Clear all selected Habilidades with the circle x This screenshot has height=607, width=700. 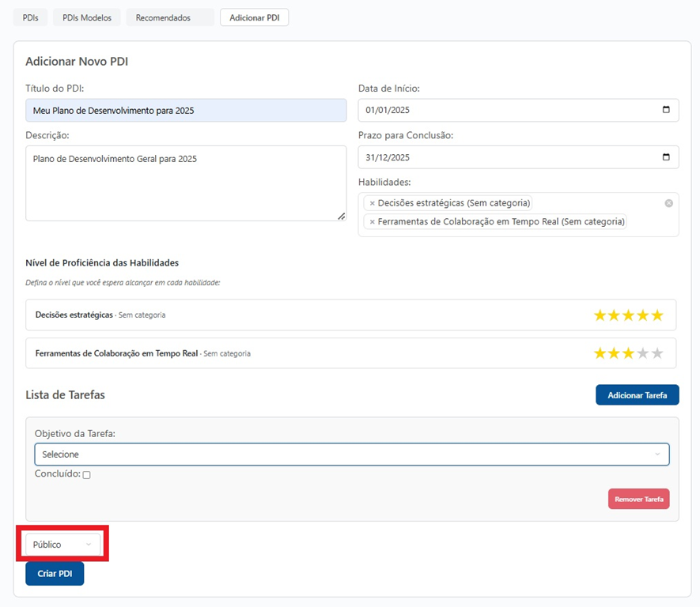[668, 203]
